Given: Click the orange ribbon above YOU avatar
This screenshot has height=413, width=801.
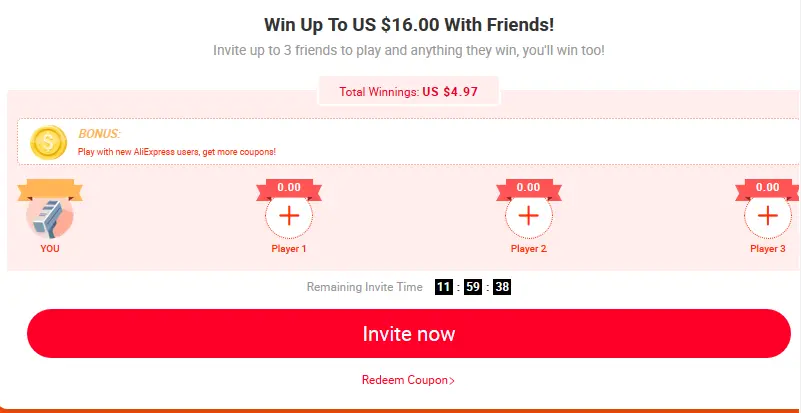Looking at the screenshot, I should (50, 191).
